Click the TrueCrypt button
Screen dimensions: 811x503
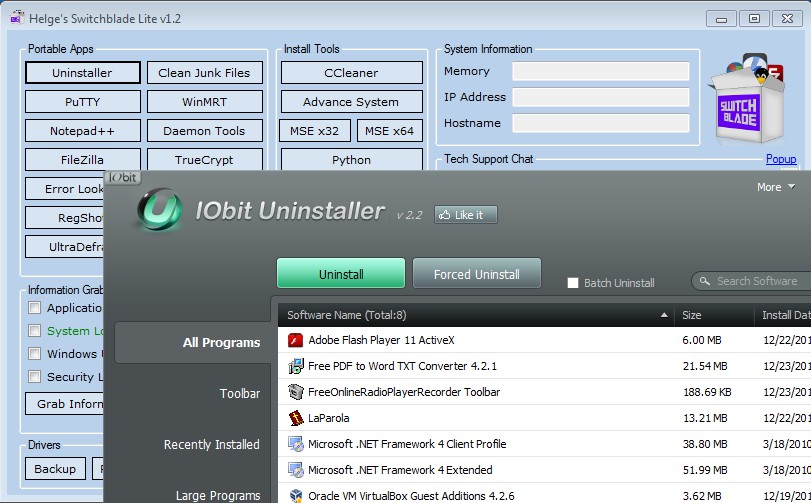pos(205,160)
